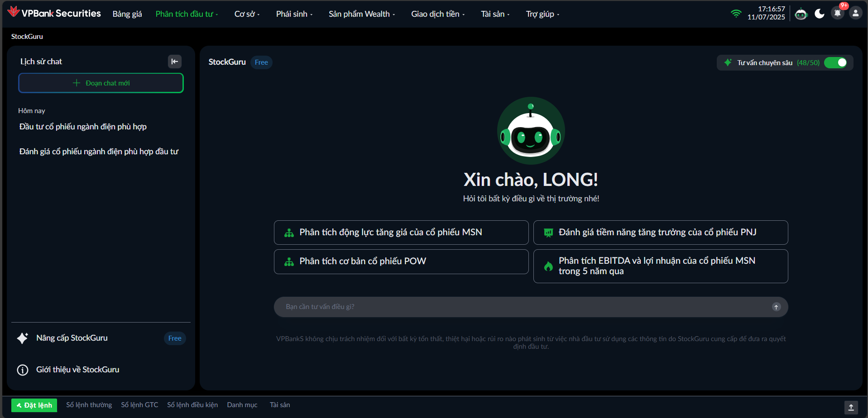868x418 pixels.
Task: Toggle the Tư vấn chuyên sâu switch
Action: point(836,62)
